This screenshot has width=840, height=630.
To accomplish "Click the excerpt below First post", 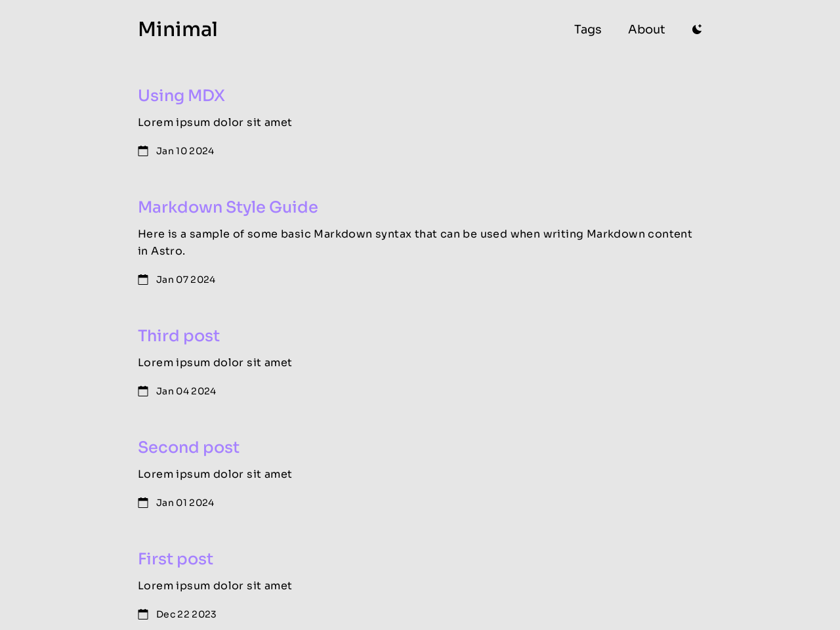I will [215, 584].
